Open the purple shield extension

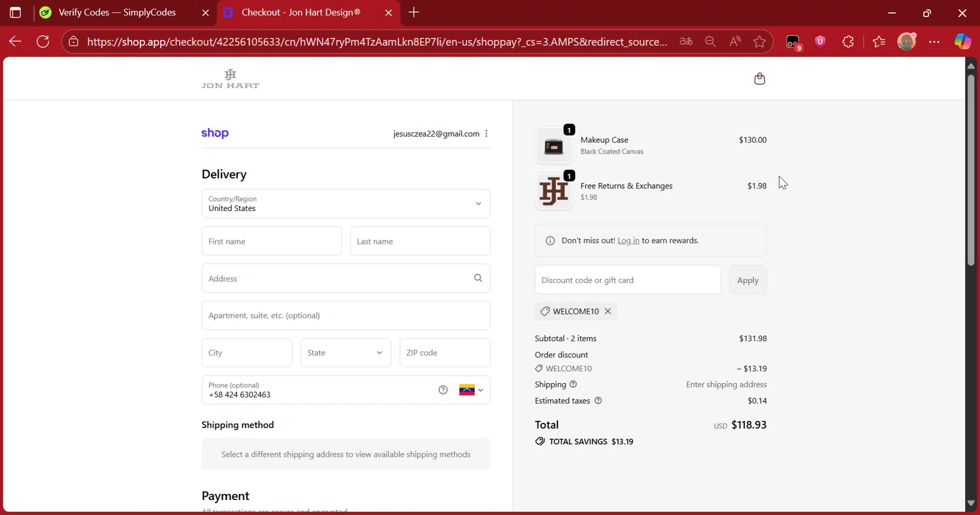821,42
